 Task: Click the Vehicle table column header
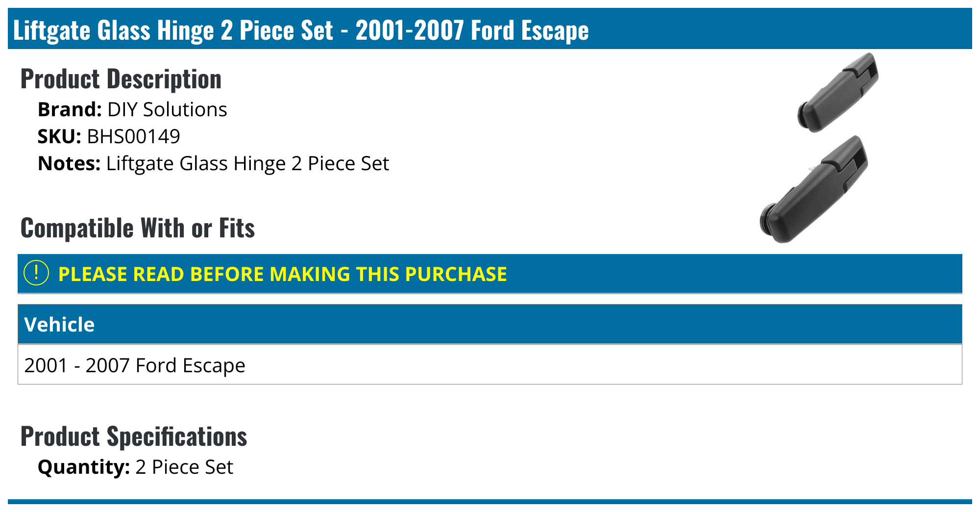pyautogui.click(x=59, y=325)
